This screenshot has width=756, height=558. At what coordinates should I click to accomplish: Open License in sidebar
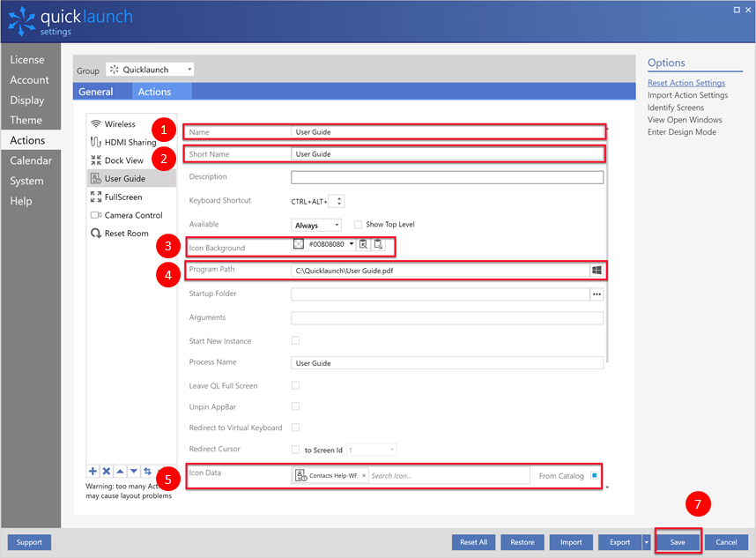tap(27, 60)
